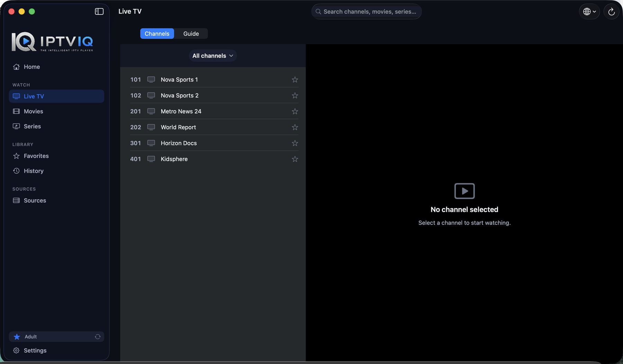The height and width of the screenshot is (364, 623).
Task: Select Nova Sports 1 channel
Action: pyautogui.click(x=213, y=80)
